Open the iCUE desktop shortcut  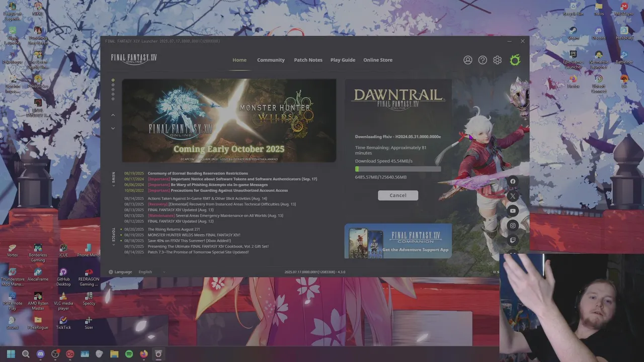pos(63,250)
